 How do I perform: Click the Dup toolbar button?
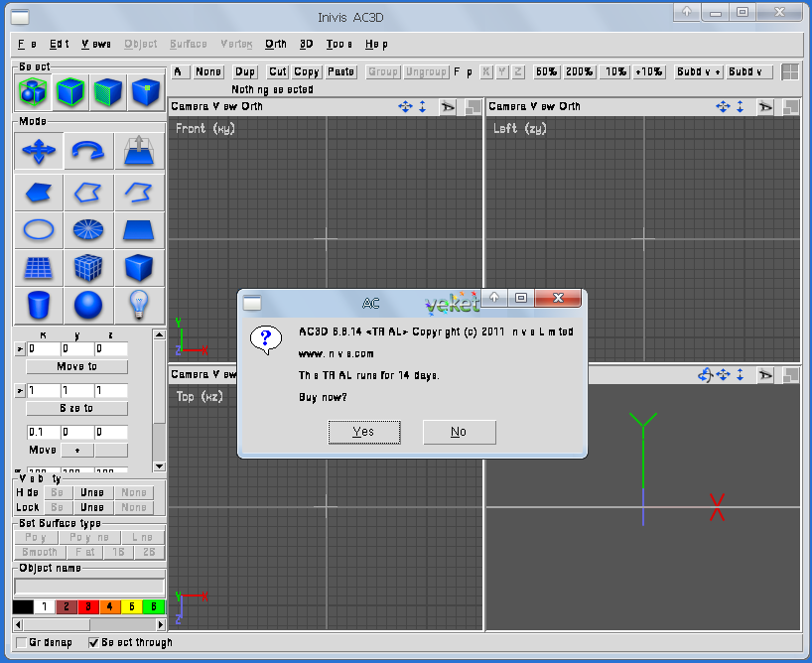tap(245, 72)
